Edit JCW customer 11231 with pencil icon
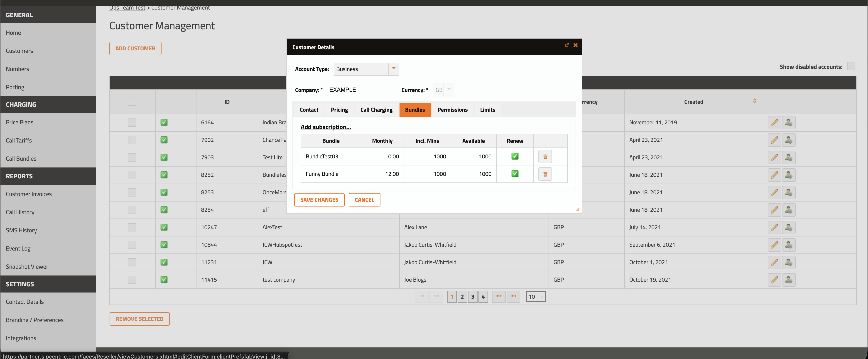The width and height of the screenshot is (868, 359). (774, 263)
